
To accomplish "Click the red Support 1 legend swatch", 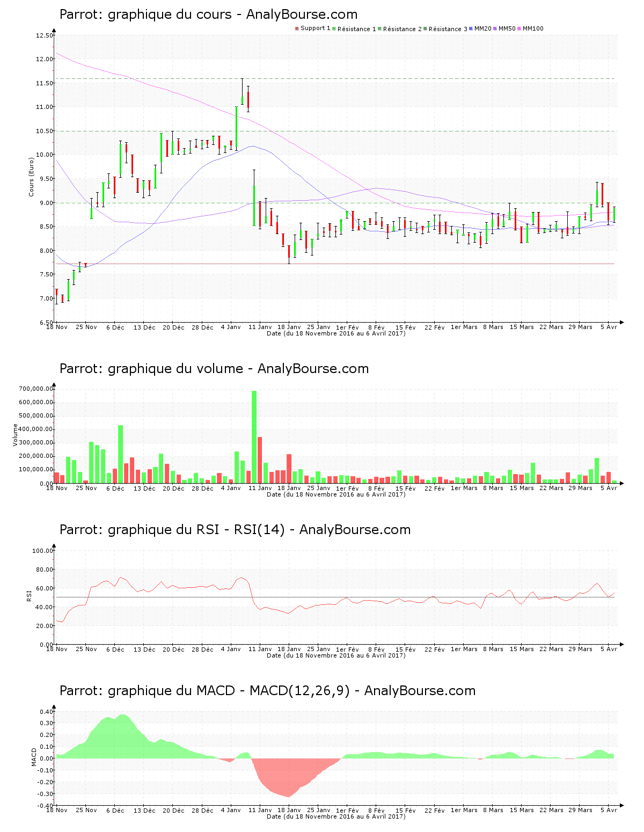I will pyautogui.click(x=297, y=28).
